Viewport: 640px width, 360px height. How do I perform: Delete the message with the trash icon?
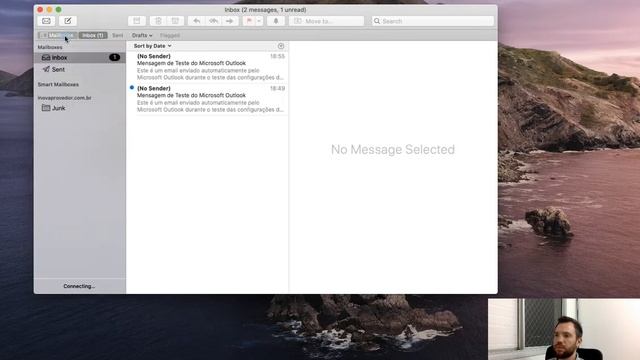coord(158,21)
